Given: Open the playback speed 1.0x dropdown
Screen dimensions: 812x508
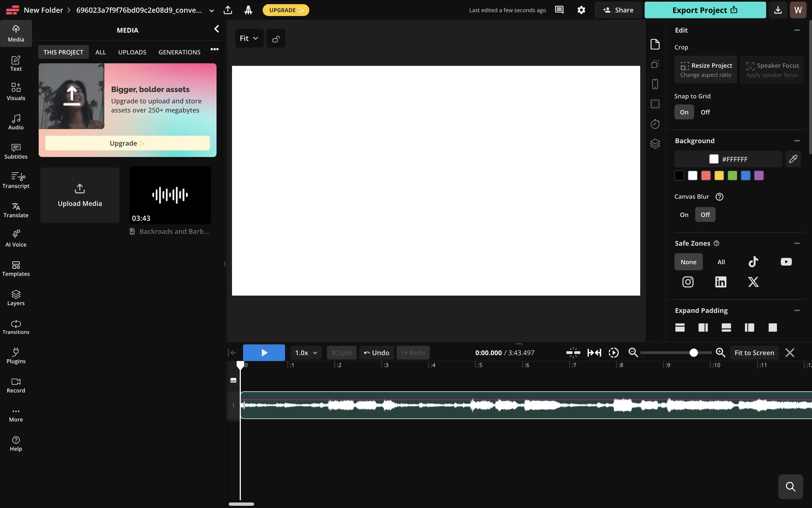Looking at the screenshot, I should coord(305,352).
